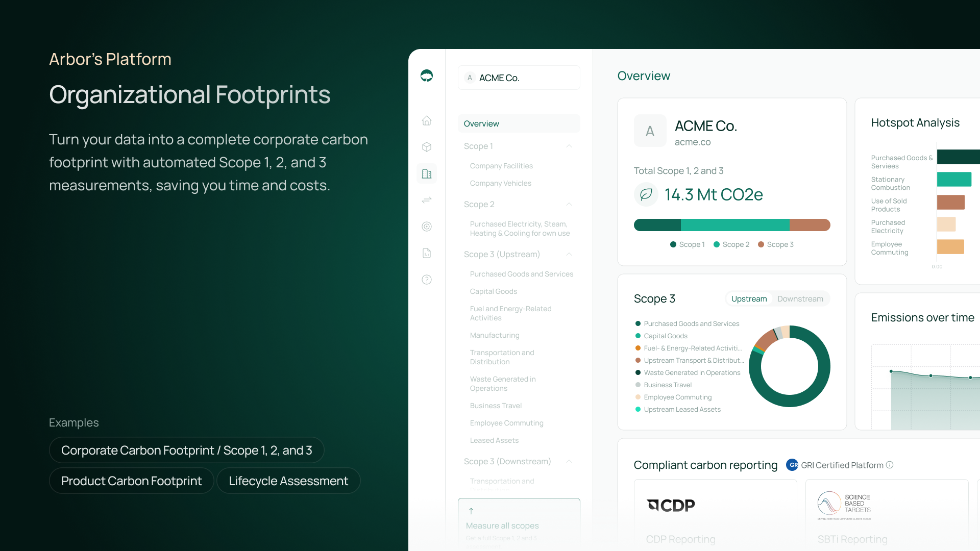The width and height of the screenshot is (980, 551).
Task: Toggle Scope 2 legend item under emissions bar
Action: (731, 245)
